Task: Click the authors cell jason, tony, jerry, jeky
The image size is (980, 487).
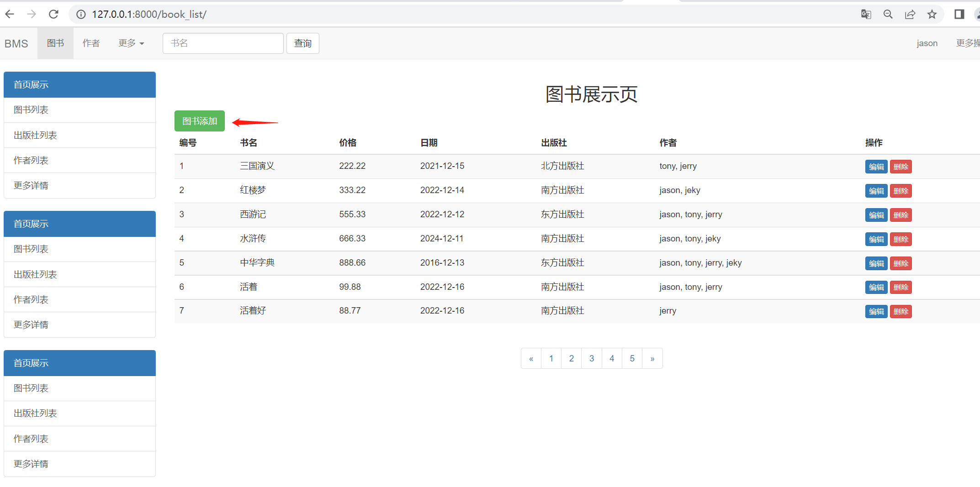Action: pos(700,263)
